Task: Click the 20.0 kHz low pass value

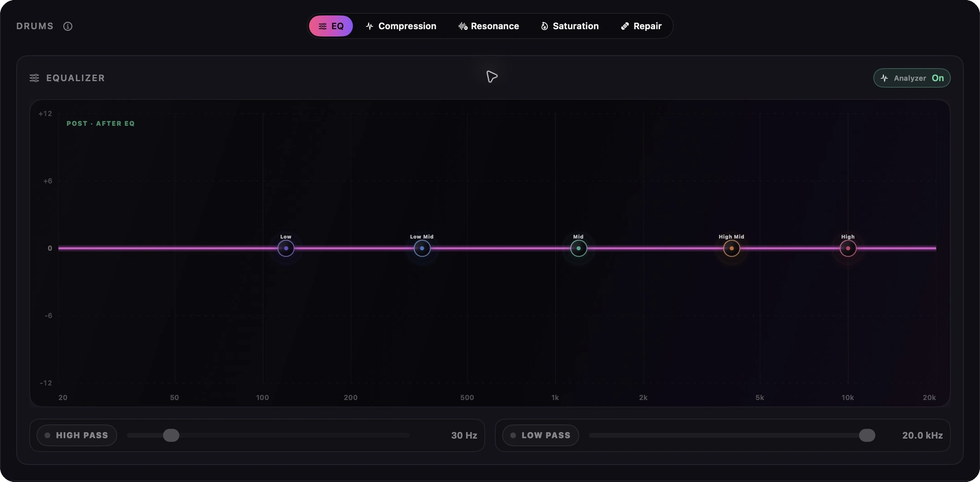Action: (x=922, y=435)
